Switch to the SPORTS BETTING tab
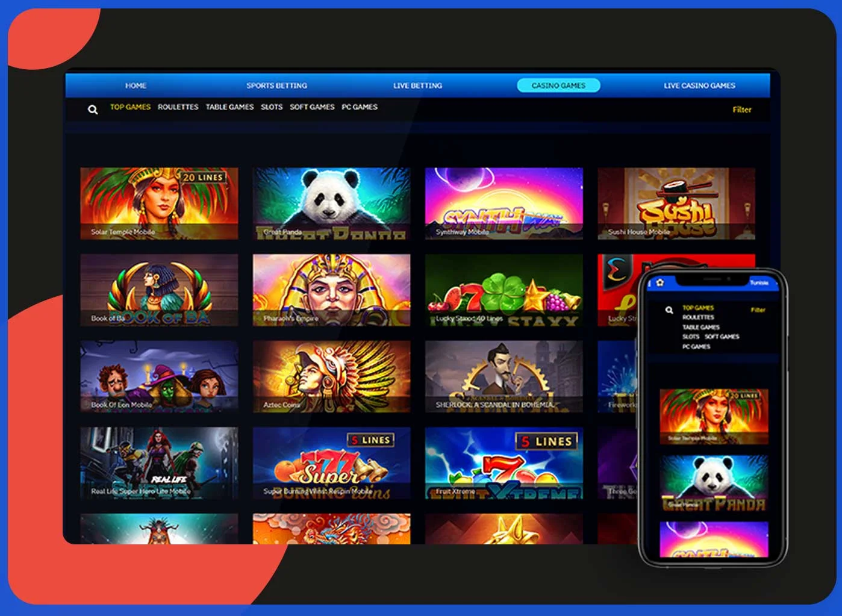This screenshot has width=842, height=616. [276, 86]
